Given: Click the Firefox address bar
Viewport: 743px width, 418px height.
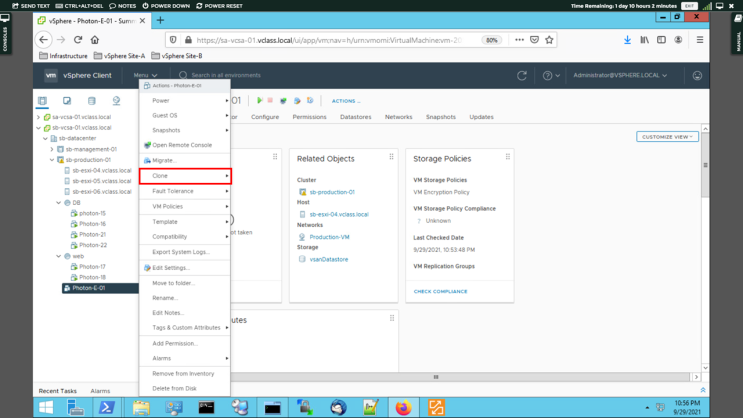Looking at the screenshot, I should click(x=328, y=40).
